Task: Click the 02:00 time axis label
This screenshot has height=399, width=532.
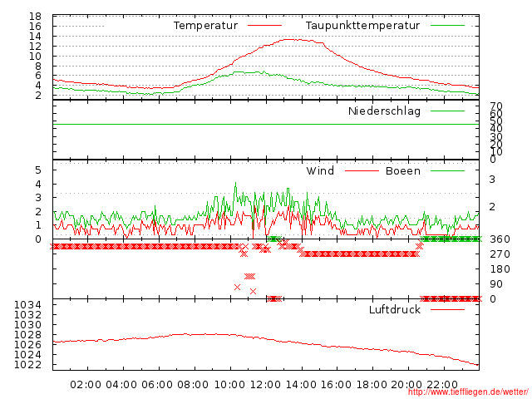Action: (86, 385)
